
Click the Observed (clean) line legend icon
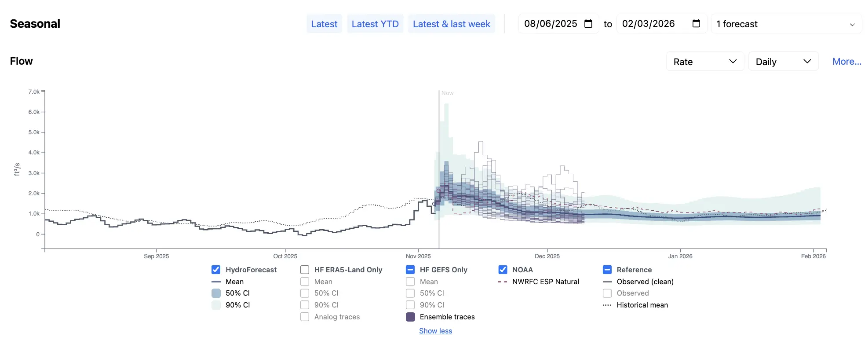click(607, 282)
